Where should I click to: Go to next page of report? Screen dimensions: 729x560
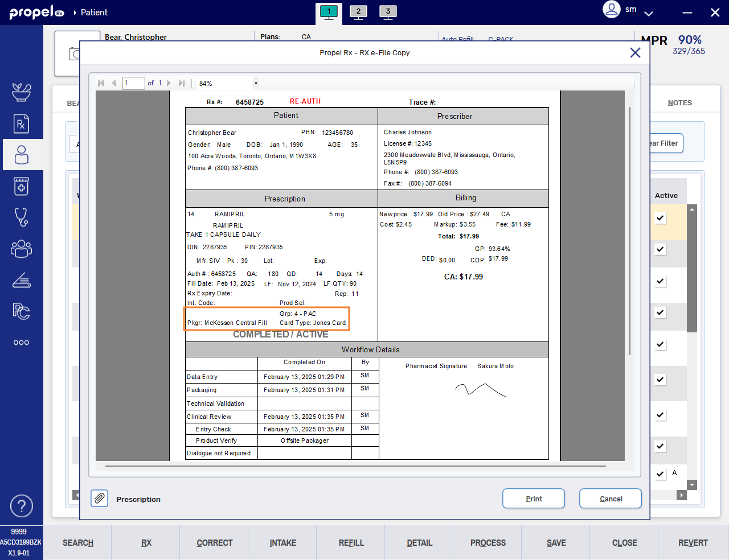tap(169, 83)
